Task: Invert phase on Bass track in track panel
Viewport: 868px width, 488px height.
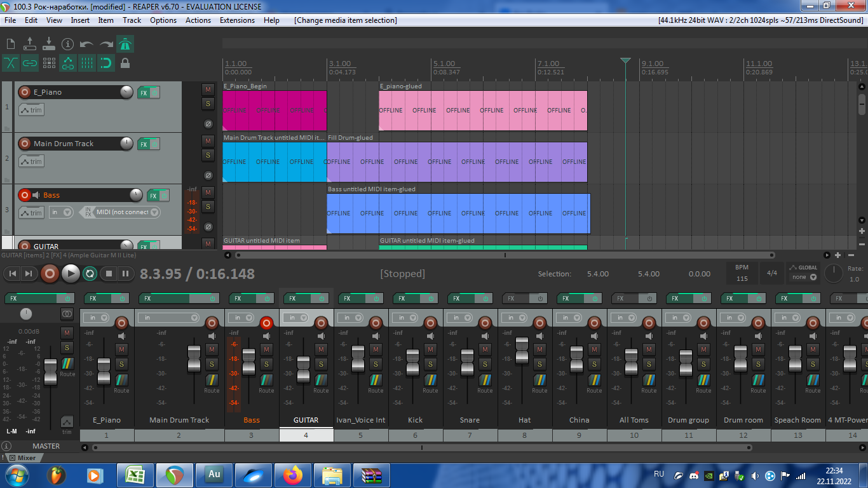Action: 208,227
